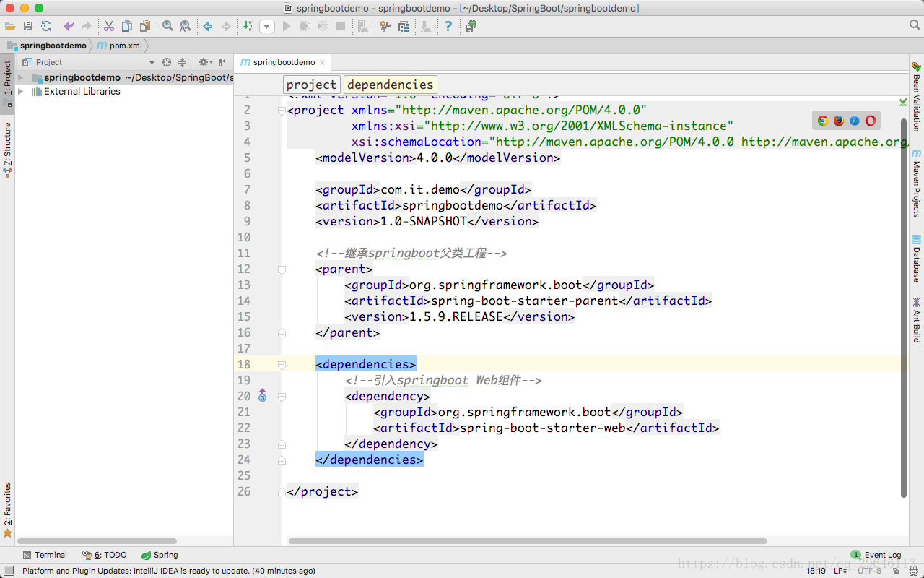This screenshot has height=578, width=924.
Task: Open the Z: Structure side tab
Action: coord(7,150)
